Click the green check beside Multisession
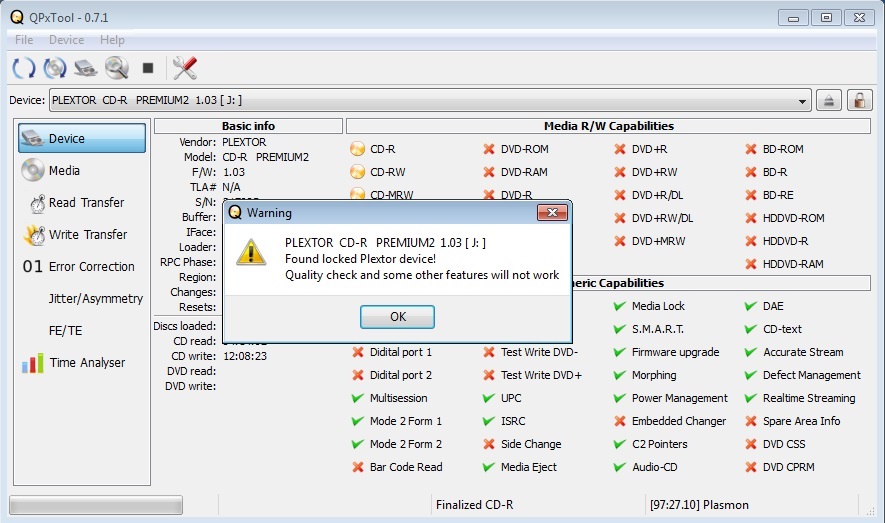The height and width of the screenshot is (523, 885). (x=357, y=398)
